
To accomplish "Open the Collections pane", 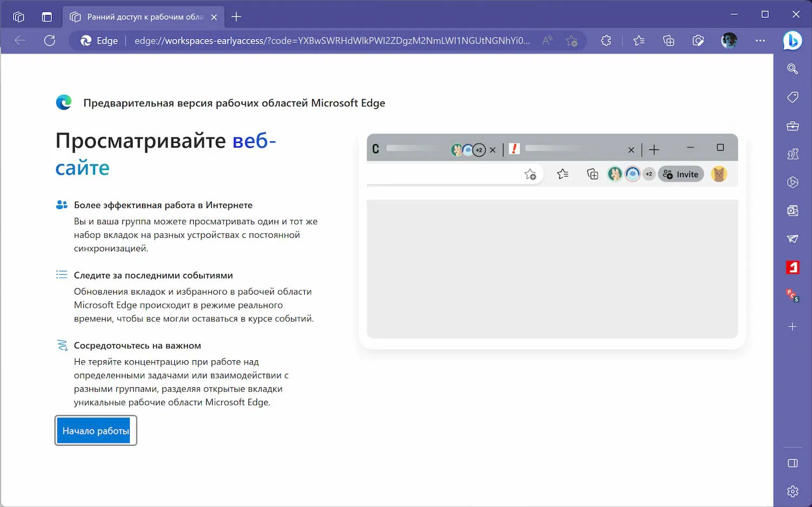I will (x=669, y=41).
